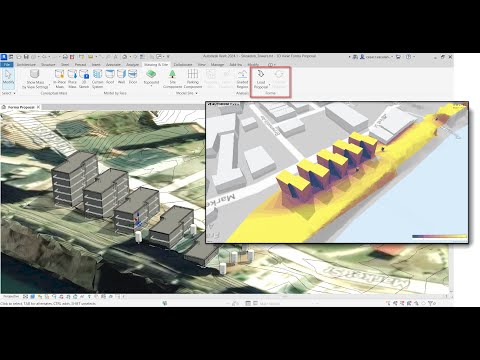Click the Print icon in quick access toolbar
The height and width of the screenshot is (360, 480).
pyautogui.click(x=65, y=57)
